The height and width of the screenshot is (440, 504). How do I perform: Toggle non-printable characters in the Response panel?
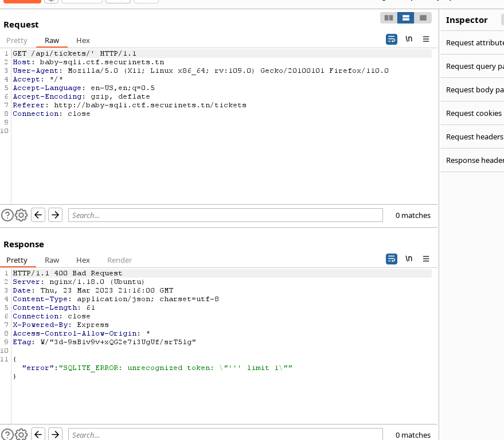click(409, 259)
